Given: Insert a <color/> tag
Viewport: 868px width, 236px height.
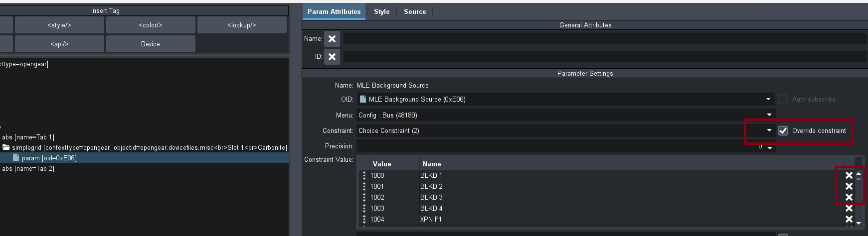Looking at the screenshot, I should tap(151, 25).
